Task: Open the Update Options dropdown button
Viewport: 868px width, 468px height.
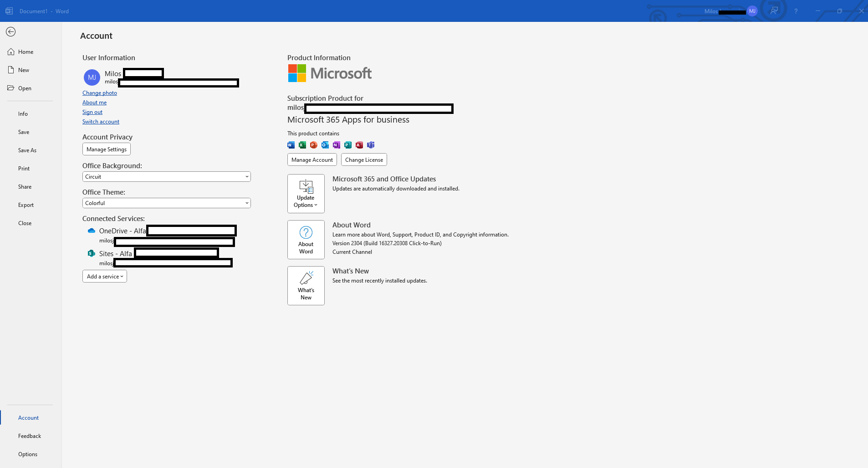Action: [306, 194]
